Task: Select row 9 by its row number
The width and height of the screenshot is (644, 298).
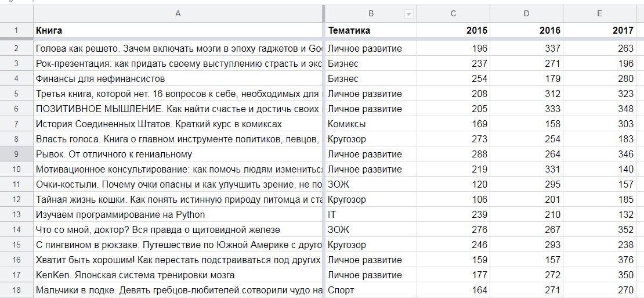Action: coord(16,154)
